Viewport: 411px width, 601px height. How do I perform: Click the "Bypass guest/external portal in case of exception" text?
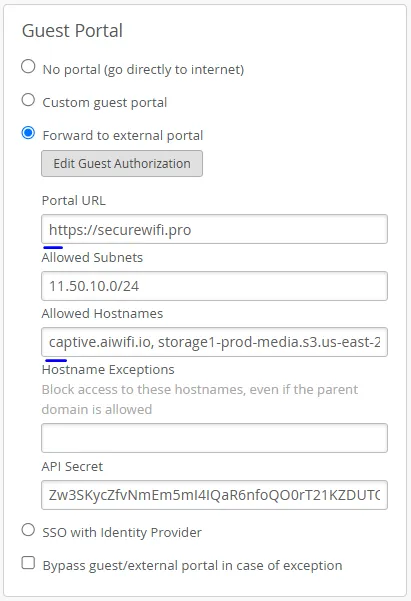click(x=192, y=566)
